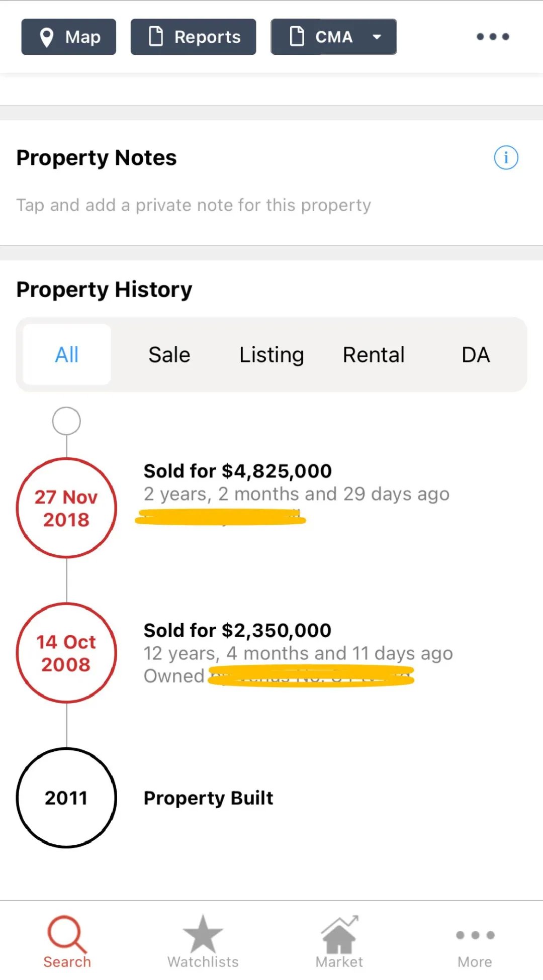This screenshot has width=543, height=980.
Task: Show Rental history only
Action: point(374,355)
